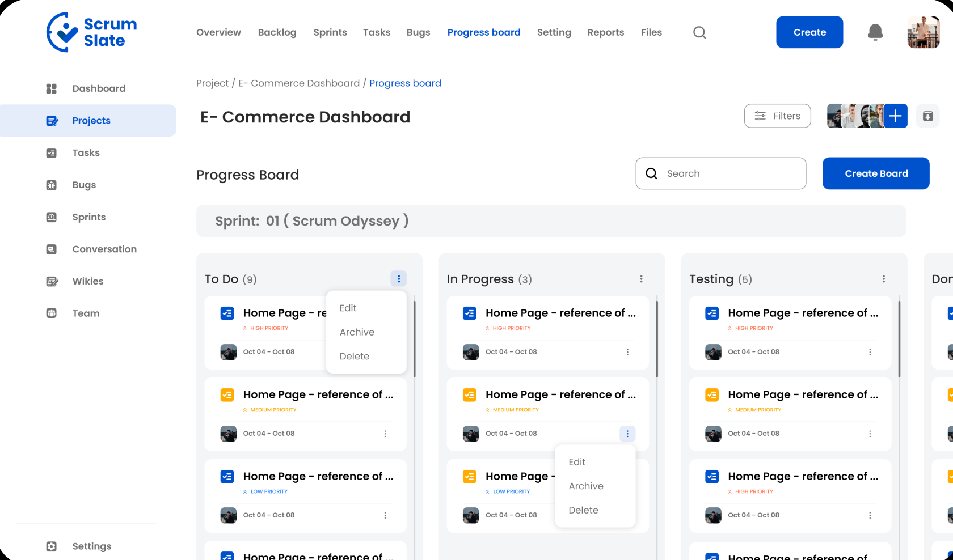The width and height of the screenshot is (953, 560).
Task: Click the plus icon to add member
Action: pos(895,116)
